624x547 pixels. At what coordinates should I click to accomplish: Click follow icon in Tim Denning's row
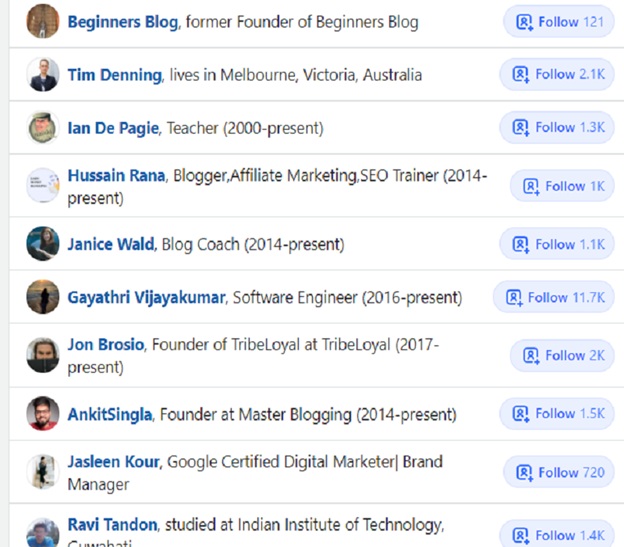pyautogui.click(x=521, y=74)
